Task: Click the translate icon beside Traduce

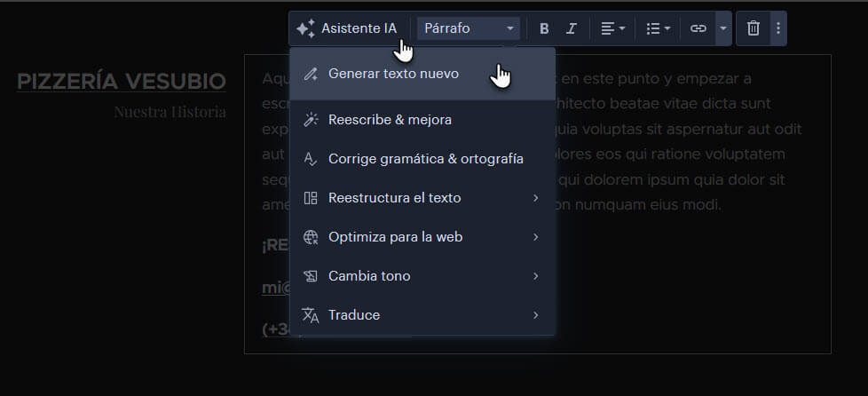Action: click(311, 315)
